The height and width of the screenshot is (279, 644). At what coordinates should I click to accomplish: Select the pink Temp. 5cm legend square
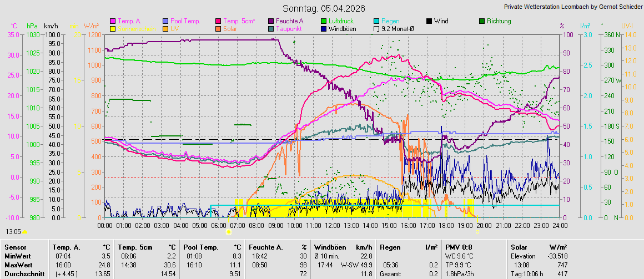tap(218, 21)
